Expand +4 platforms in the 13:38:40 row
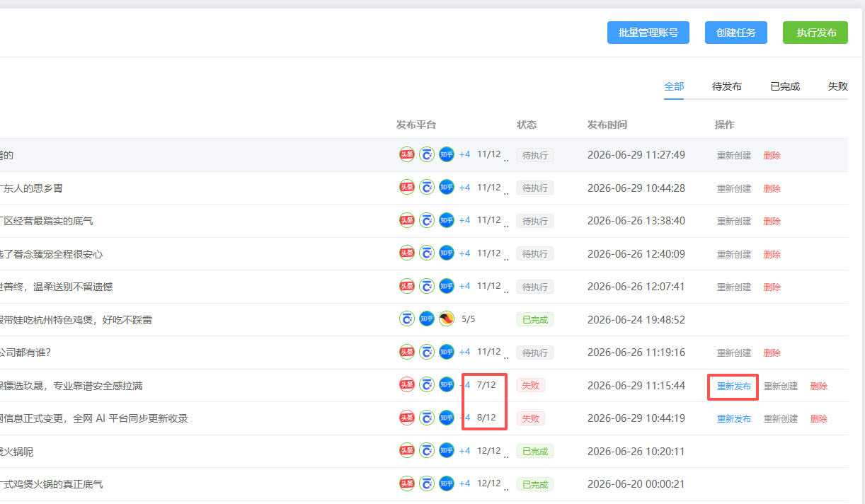The height and width of the screenshot is (504, 865). [464, 220]
